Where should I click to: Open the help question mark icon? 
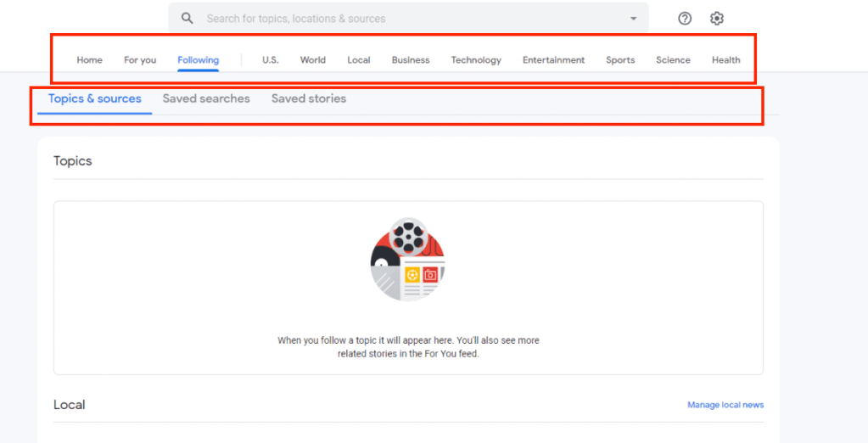coord(685,19)
